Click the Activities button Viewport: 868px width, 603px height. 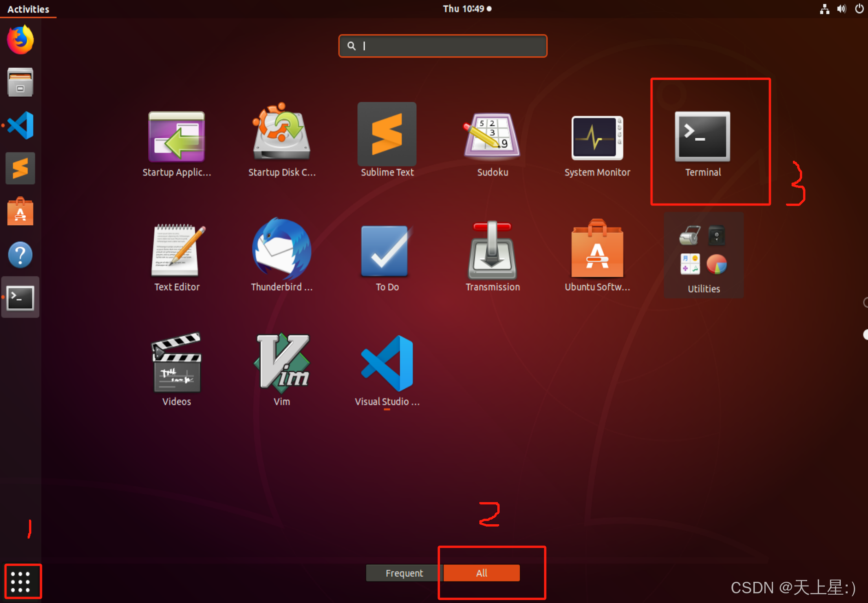28,9
